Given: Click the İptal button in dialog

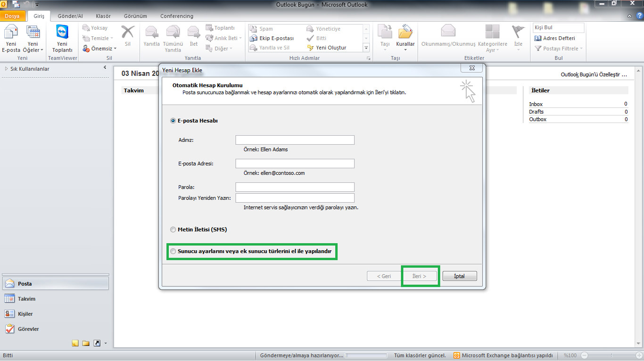Looking at the screenshot, I should tap(459, 276).
